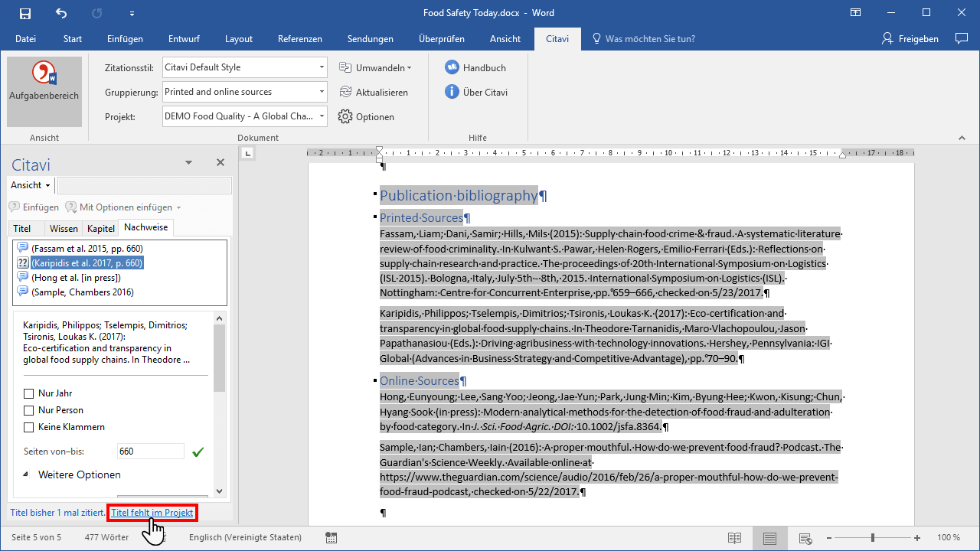Viewport: 980px width, 551px height.
Task: Enable the Nur Jahr checkbox
Action: click(x=29, y=393)
